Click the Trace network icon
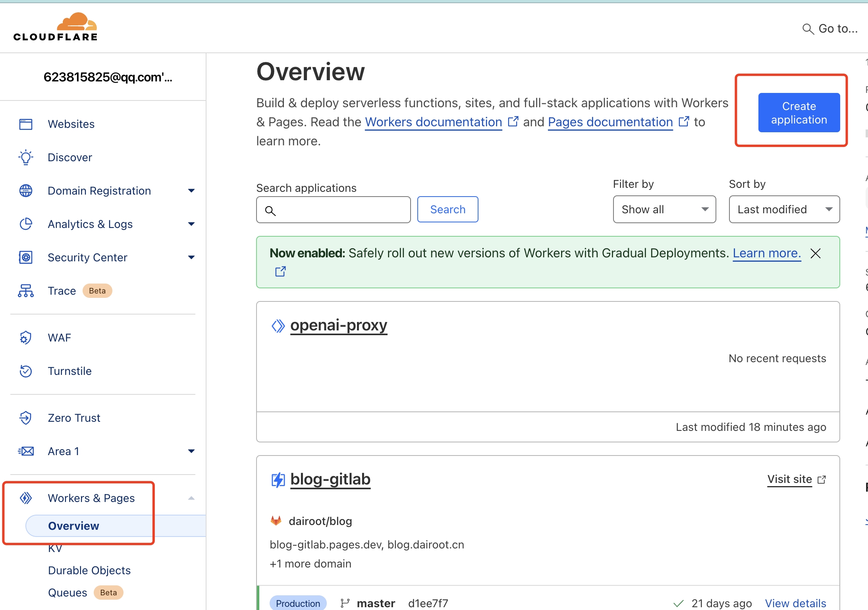Viewport: 868px width, 610px height. pos(26,291)
